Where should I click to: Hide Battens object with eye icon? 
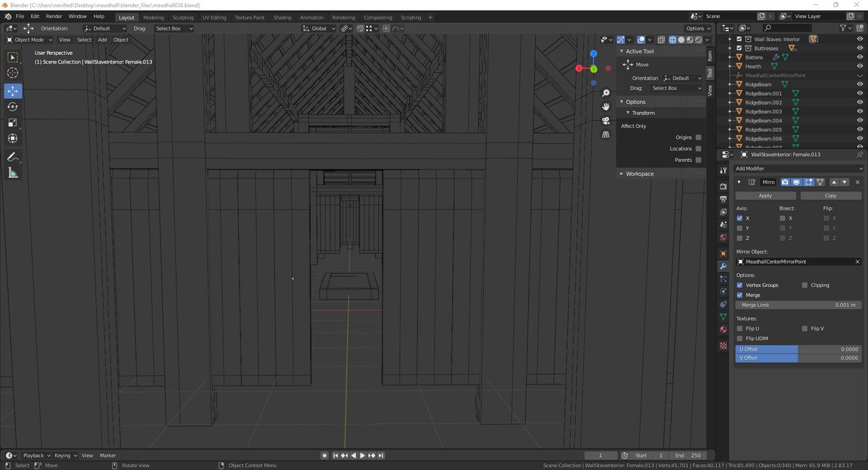coord(860,57)
